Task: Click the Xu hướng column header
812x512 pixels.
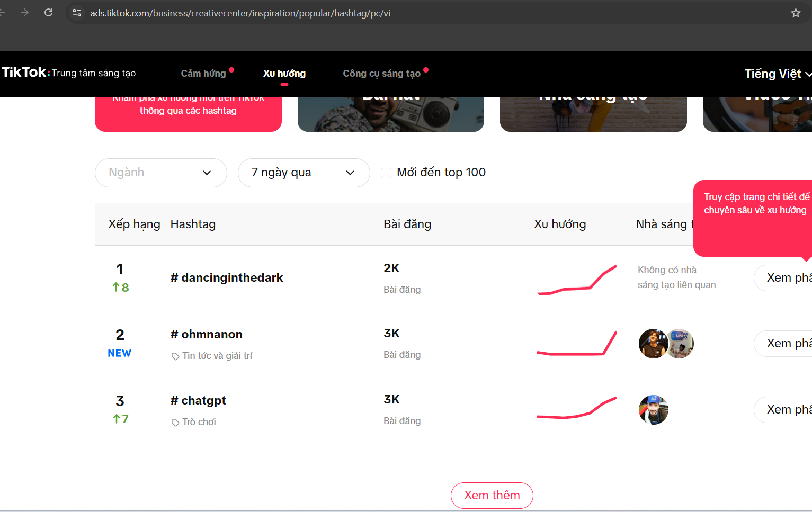Action: tap(560, 224)
